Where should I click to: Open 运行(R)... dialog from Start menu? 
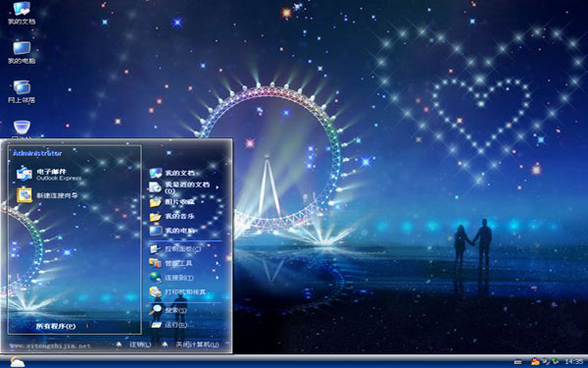[171, 325]
